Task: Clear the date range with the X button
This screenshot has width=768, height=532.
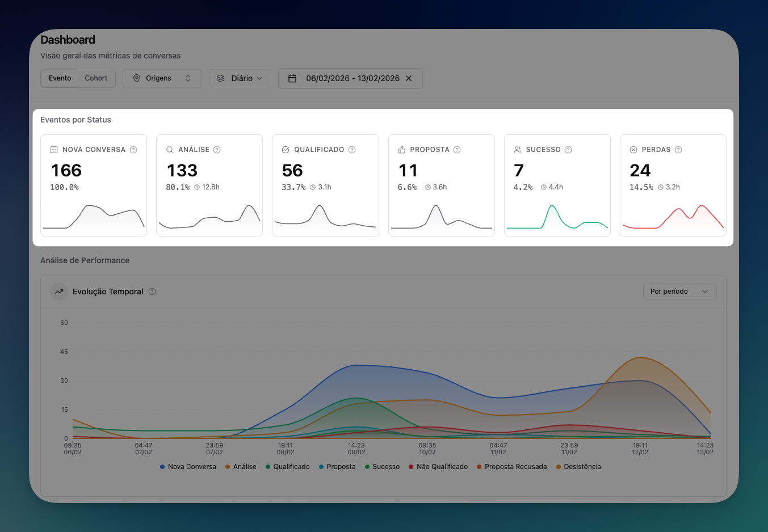Action: [x=409, y=78]
